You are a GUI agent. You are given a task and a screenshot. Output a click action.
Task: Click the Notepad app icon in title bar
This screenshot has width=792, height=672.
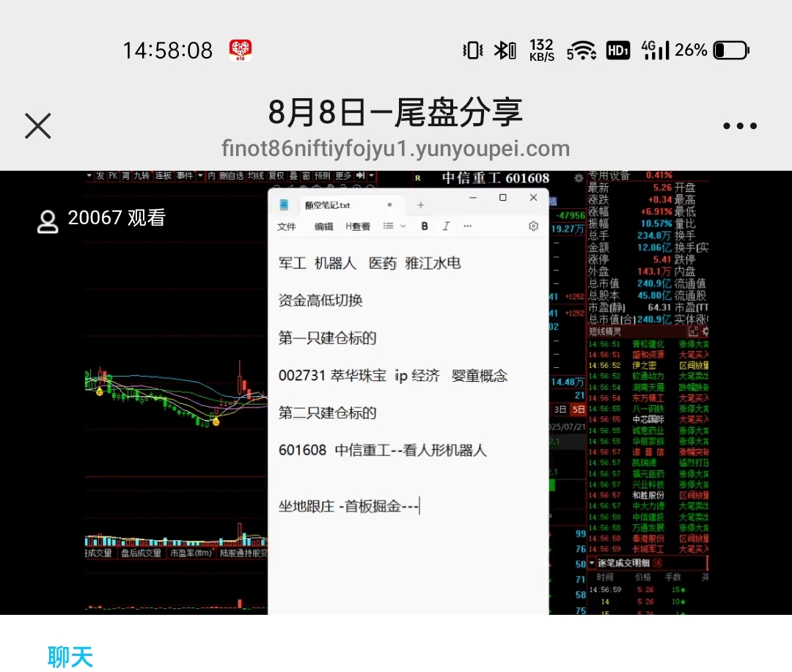(284, 204)
